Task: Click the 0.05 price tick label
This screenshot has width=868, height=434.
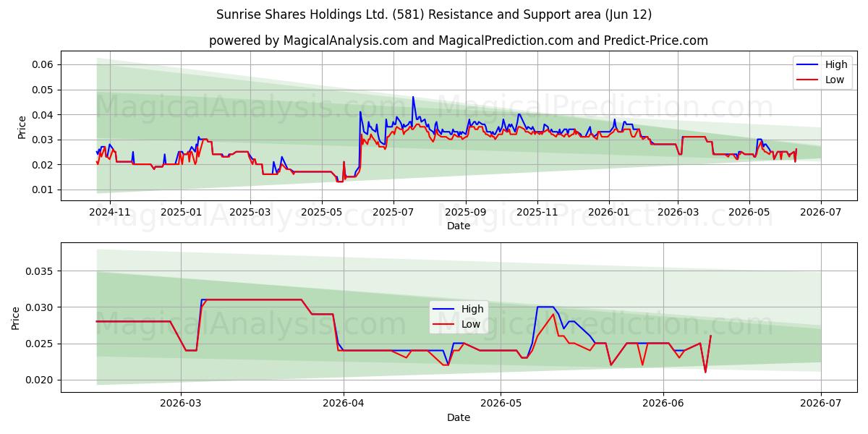Action: (43, 90)
